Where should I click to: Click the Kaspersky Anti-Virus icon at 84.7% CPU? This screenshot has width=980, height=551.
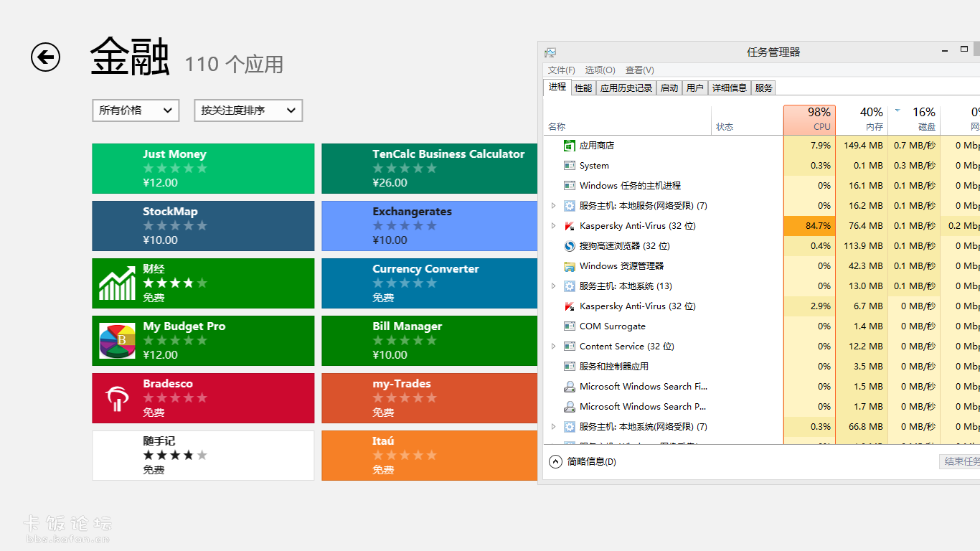[x=570, y=225]
